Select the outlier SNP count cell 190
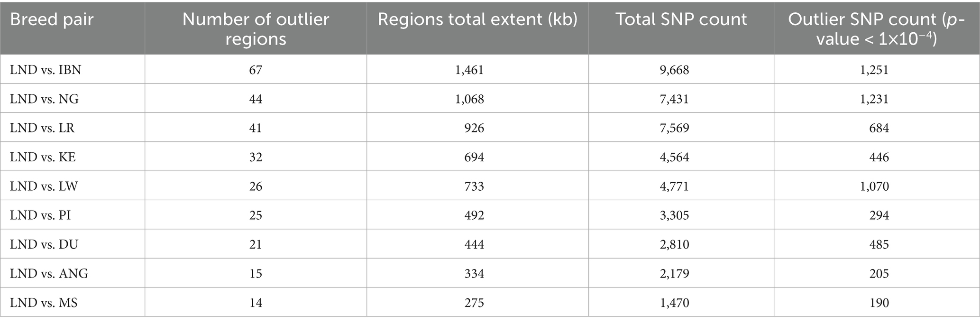Image resolution: width=980 pixels, height=325 pixels. click(879, 303)
